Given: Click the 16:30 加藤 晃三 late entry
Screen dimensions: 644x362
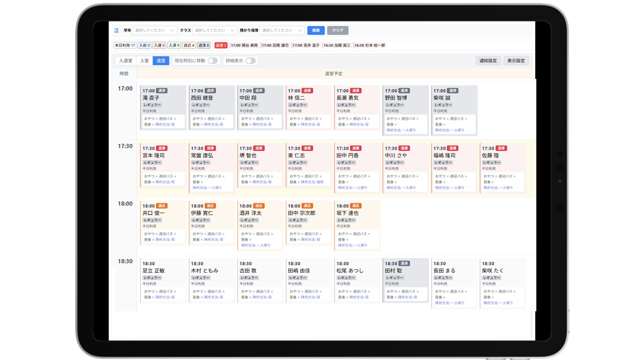Looking at the screenshot, I should (x=337, y=45).
